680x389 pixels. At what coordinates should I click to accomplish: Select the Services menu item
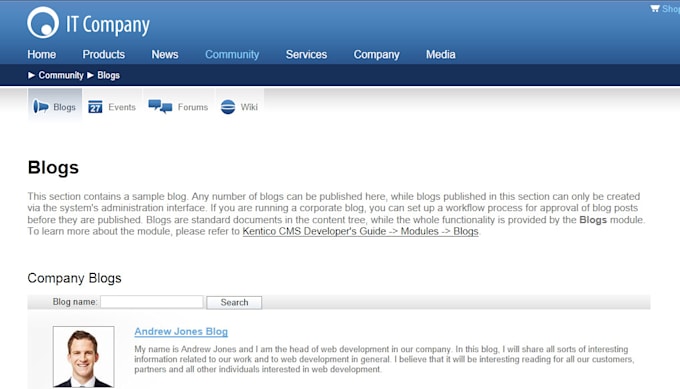point(306,54)
